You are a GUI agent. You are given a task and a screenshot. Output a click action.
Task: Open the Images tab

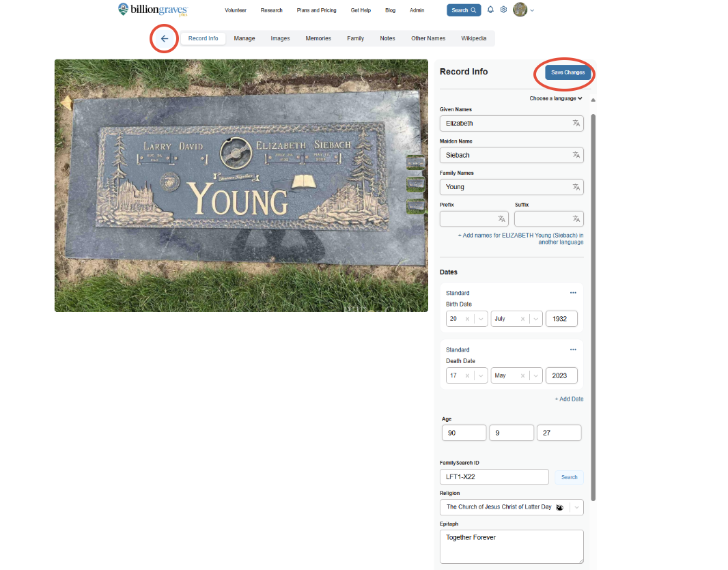(x=280, y=38)
